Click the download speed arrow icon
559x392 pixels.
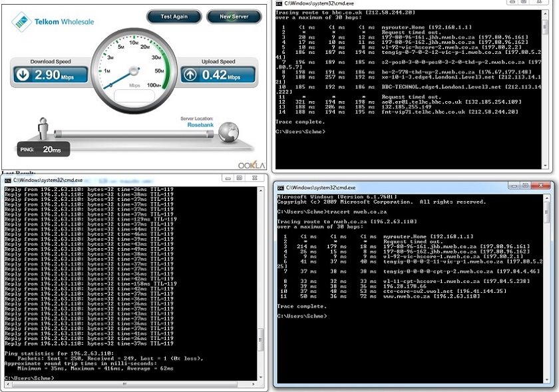click(23, 75)
